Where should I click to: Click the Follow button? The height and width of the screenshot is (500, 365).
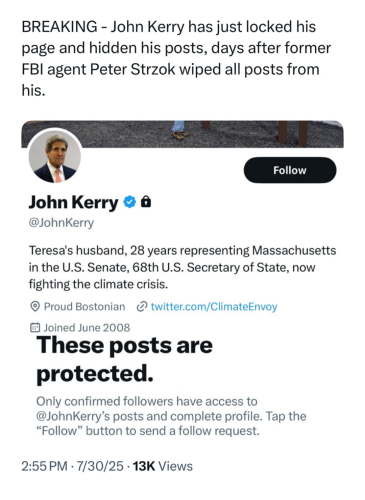[290, 170]
